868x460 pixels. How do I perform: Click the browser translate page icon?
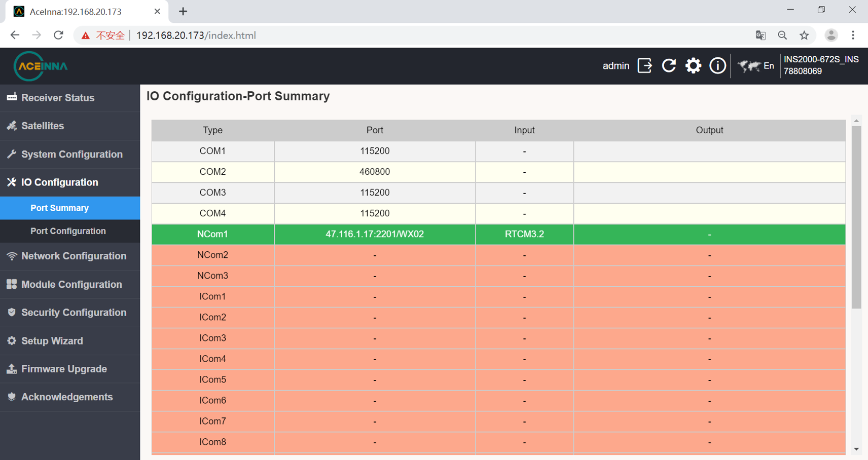[761, 35]
